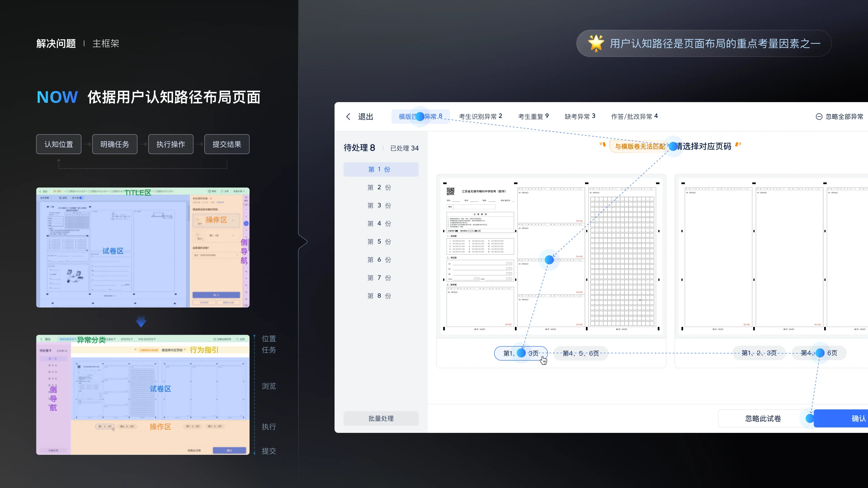Open the 缺考异常 3 tab
Screen dimensions: 868x488
580,117
